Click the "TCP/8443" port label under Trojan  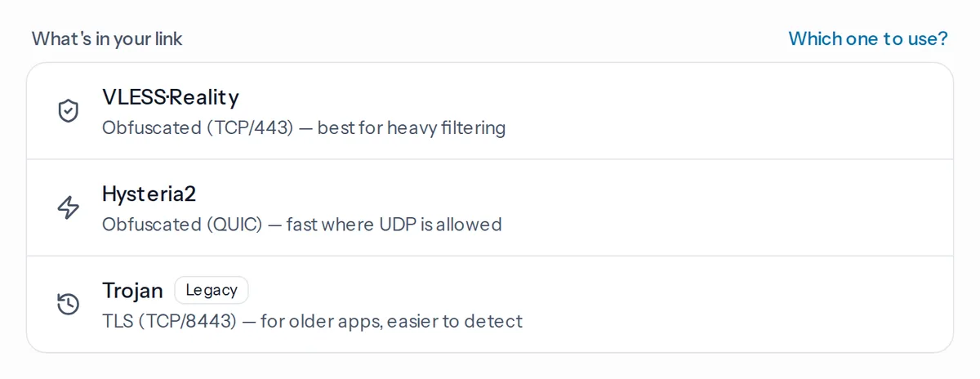point(187,321)
